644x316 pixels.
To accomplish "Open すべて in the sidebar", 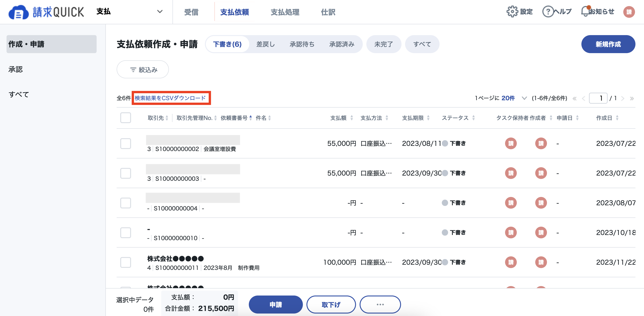I will tap(19, 95).
